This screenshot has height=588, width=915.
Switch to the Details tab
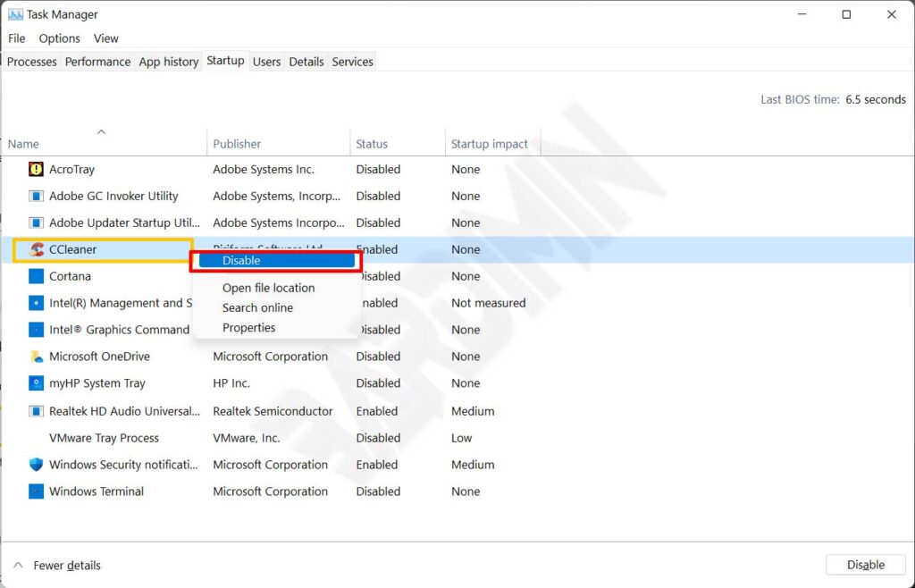pyautogui.click(x=306, y=62)
